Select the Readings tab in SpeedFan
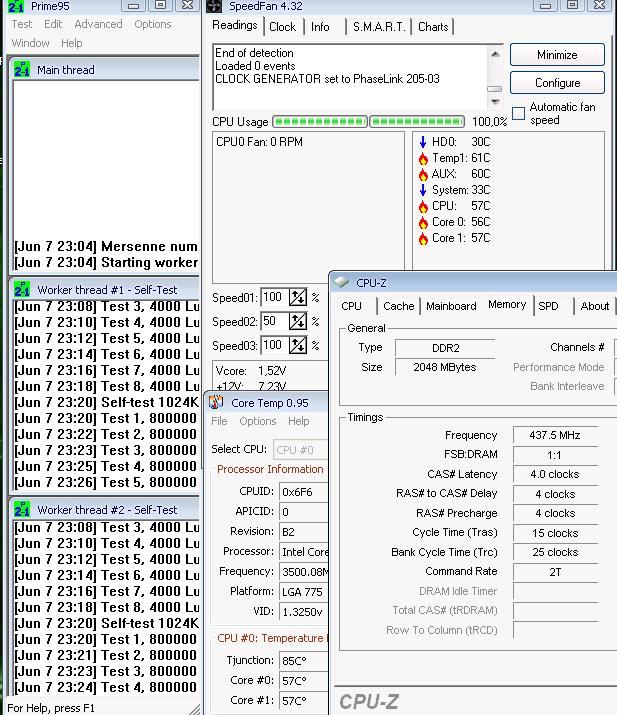 tap(235, 25)
